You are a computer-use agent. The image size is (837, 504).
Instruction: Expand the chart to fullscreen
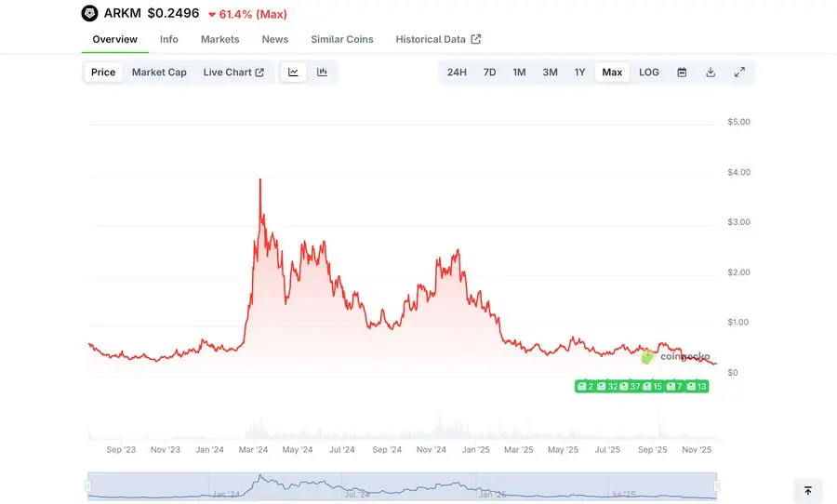coord(739,73)
